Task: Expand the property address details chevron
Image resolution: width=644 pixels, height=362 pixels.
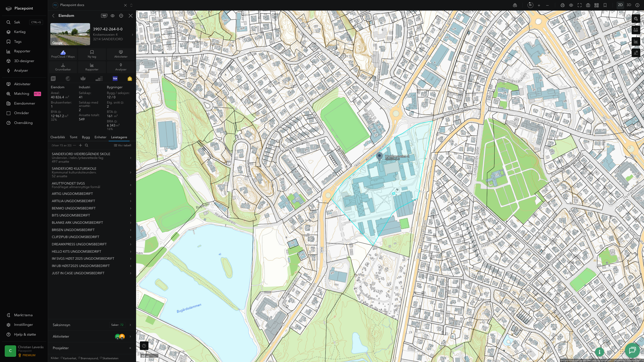Action: [133, 34]
